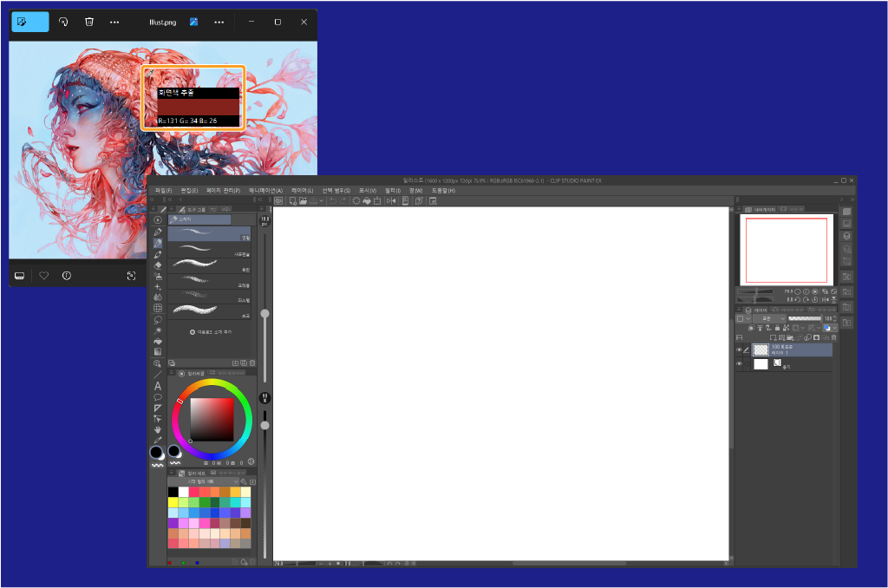Click the Layer 1 thumbnail

tap(761, 350)
